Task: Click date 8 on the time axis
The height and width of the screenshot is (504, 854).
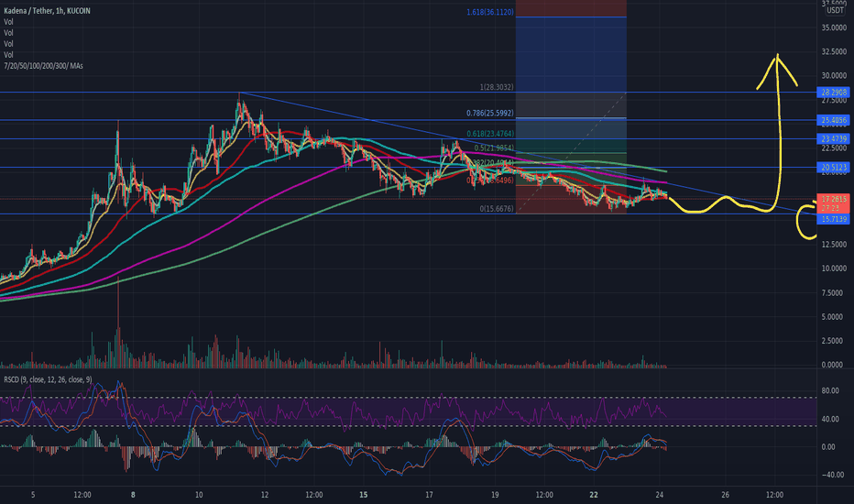Action: coord(133,495)
